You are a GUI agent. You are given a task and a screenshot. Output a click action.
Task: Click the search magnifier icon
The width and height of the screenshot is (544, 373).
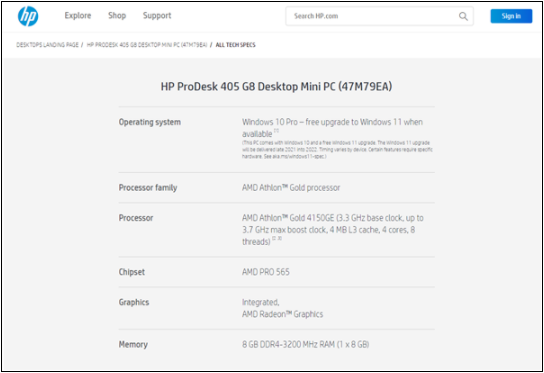(x=463, y=16)
